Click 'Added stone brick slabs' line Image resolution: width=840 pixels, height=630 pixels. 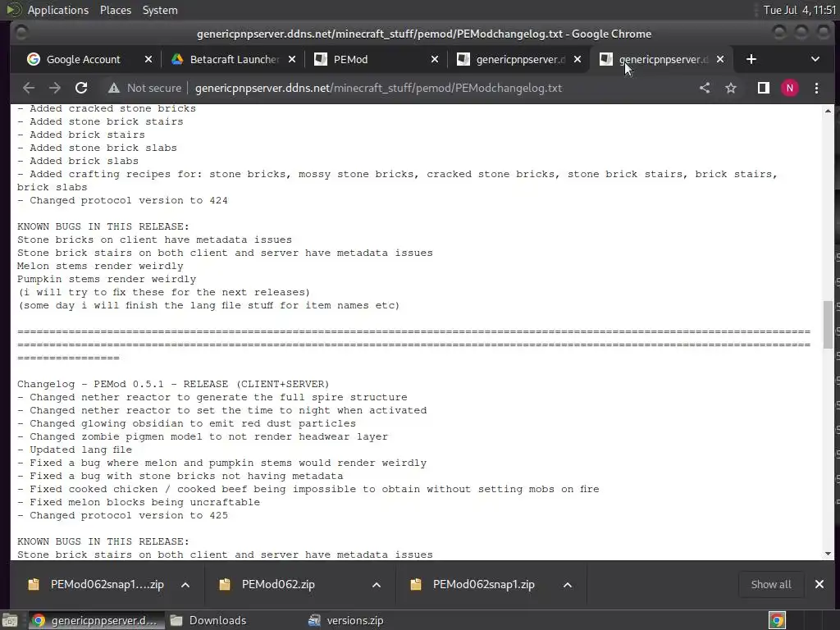tap(97, 148)
